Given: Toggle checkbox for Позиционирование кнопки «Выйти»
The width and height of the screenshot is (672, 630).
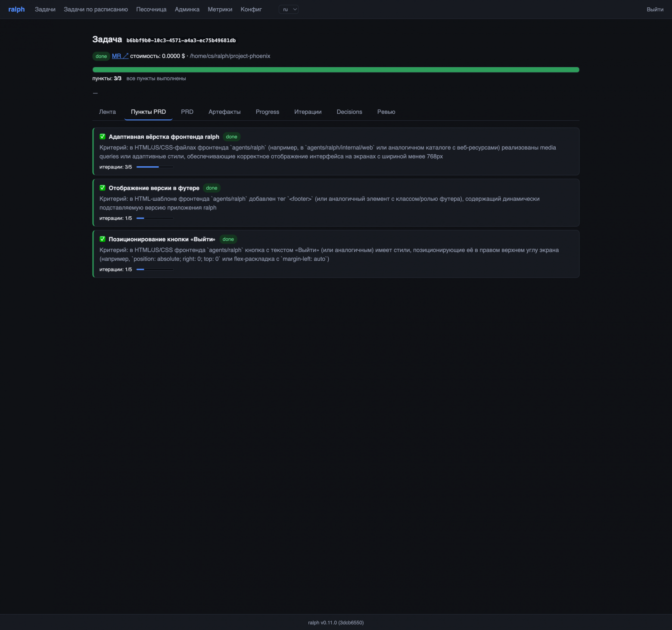Looking at the screenshot, I should coord(103,239).
